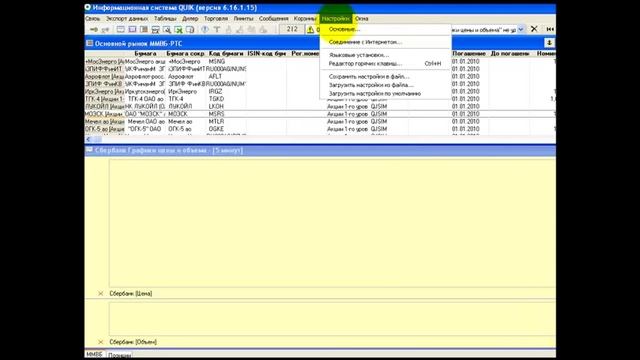Select the MSRS row code cell
640x360 pixels.
[216, 114]
